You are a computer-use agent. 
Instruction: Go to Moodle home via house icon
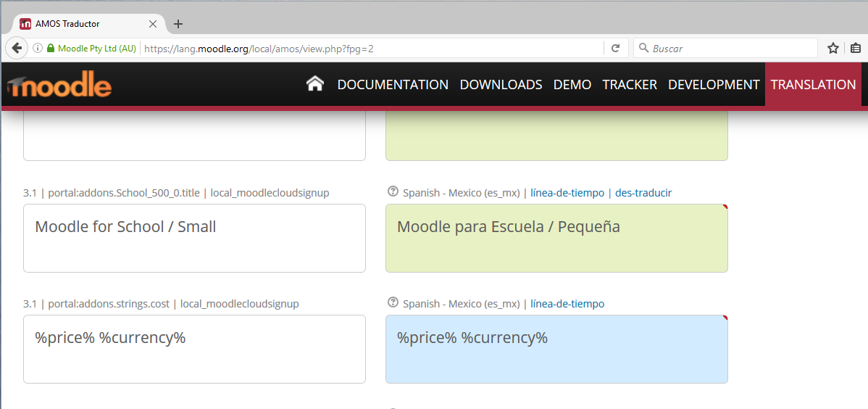[314, 84]
